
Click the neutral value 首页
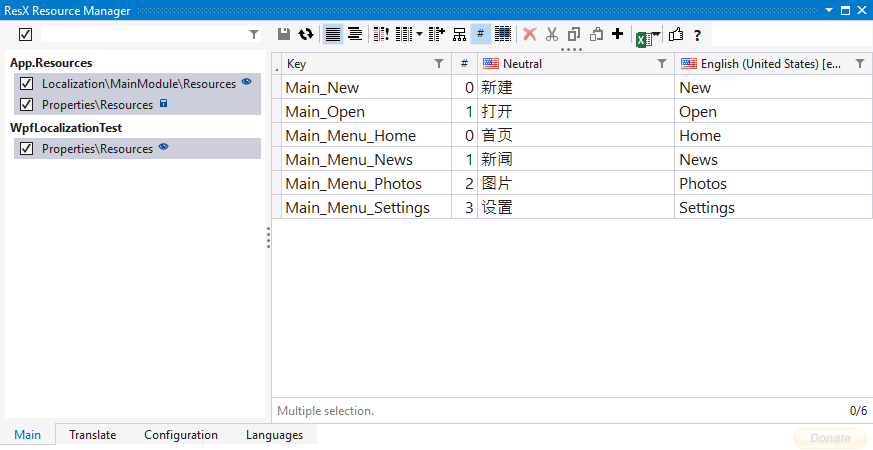point(497,135)
